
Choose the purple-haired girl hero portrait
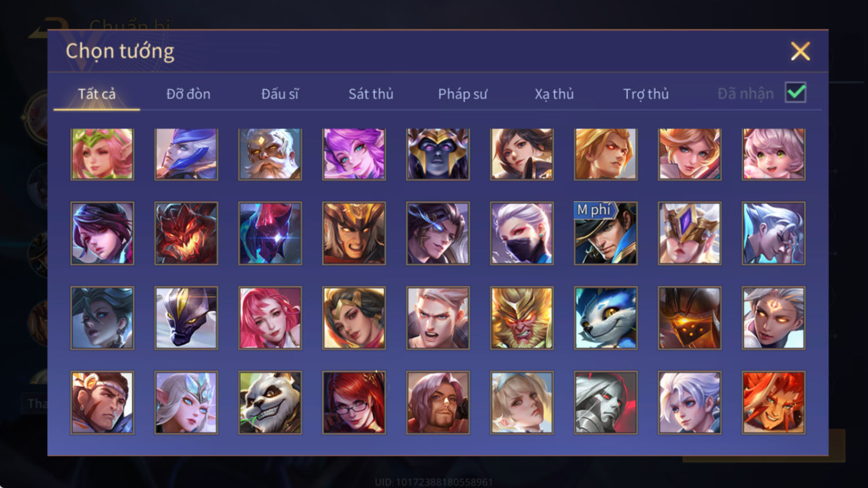point(354,154)
